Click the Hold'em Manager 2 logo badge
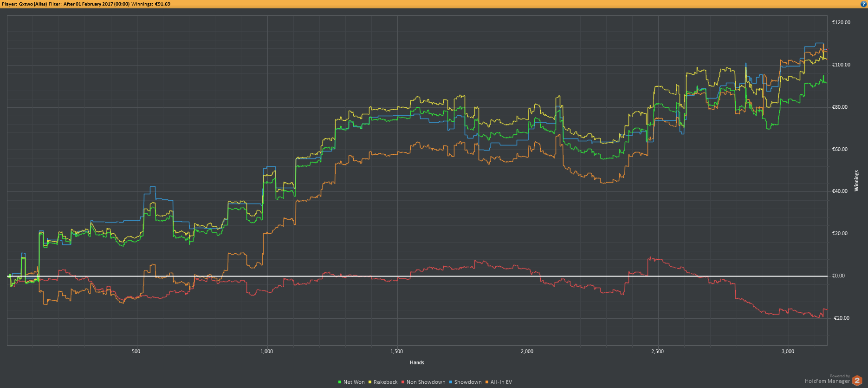 tap(857, 381)
